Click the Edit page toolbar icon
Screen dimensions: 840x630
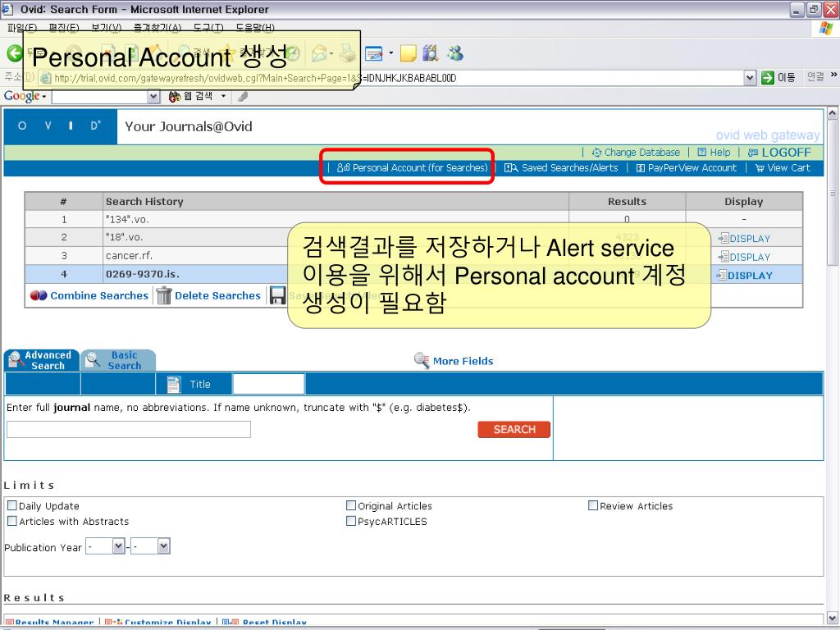pyautogui.click(x=373, y=53)
